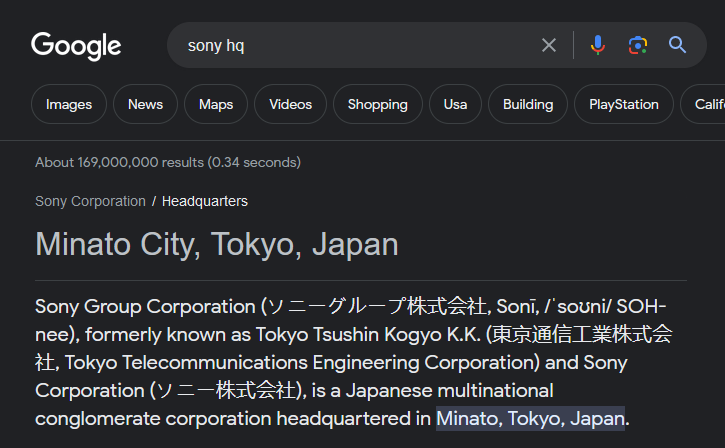
Task: Select the PlayStation suggestion chip
Action: coord(623,104)
